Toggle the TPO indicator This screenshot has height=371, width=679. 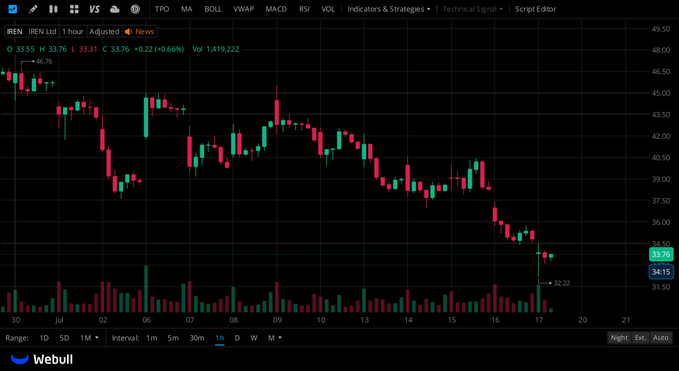click(162, 9)
